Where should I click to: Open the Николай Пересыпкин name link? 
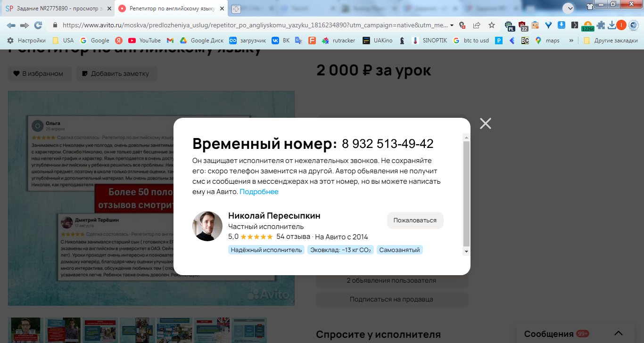(x=274, y=216)
